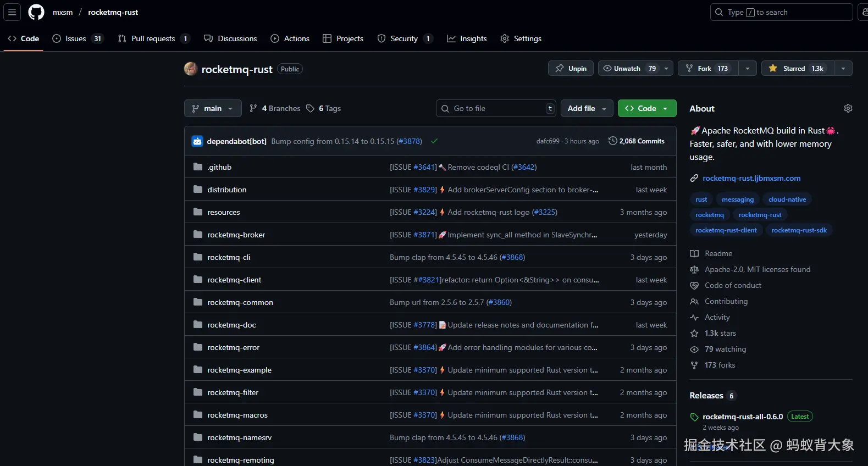The height and width of the screenshot is (466, 868).
Task: Switch to the Actions tab
Action: [290, 38]
